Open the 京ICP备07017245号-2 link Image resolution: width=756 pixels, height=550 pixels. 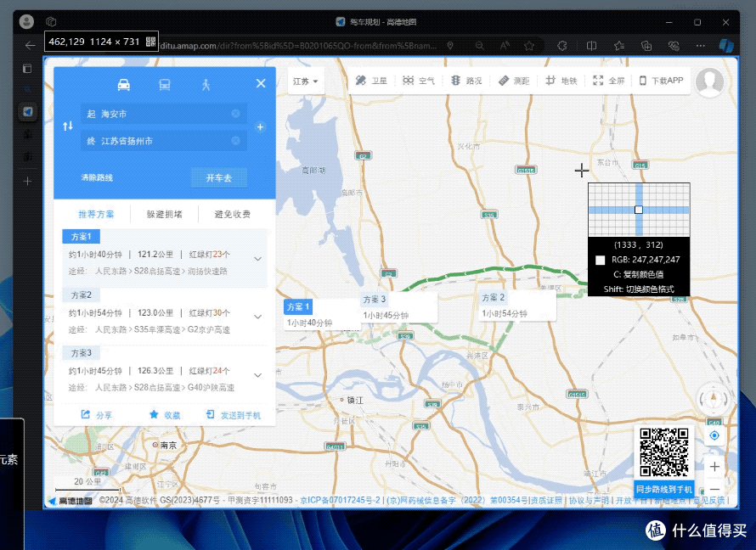pos(341,501)
